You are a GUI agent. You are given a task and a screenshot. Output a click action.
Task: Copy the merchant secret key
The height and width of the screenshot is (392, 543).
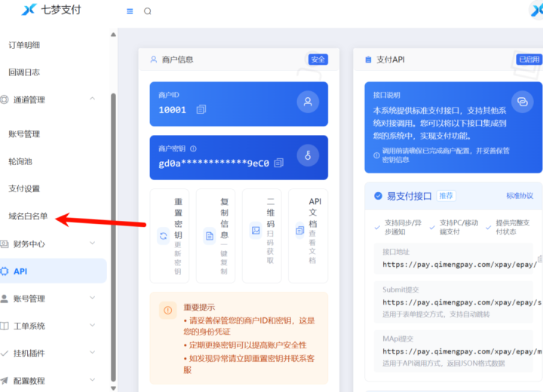279,163
